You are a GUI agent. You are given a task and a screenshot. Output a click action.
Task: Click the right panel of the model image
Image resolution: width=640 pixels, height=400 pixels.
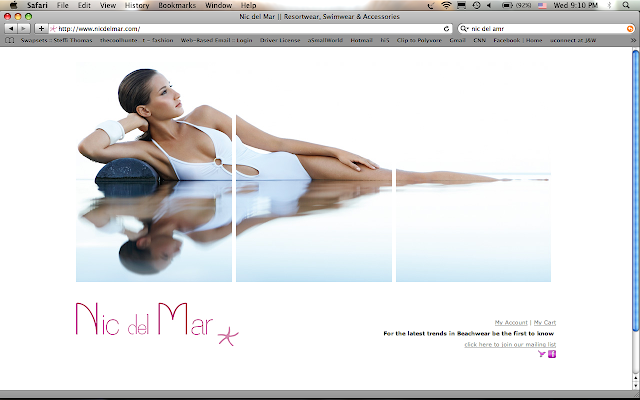(x=473, y=172)
